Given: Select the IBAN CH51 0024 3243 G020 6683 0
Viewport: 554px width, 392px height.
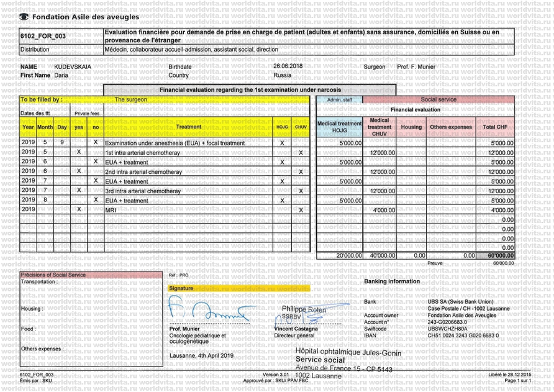Looking at the screenshot, I should coord(463,335).
